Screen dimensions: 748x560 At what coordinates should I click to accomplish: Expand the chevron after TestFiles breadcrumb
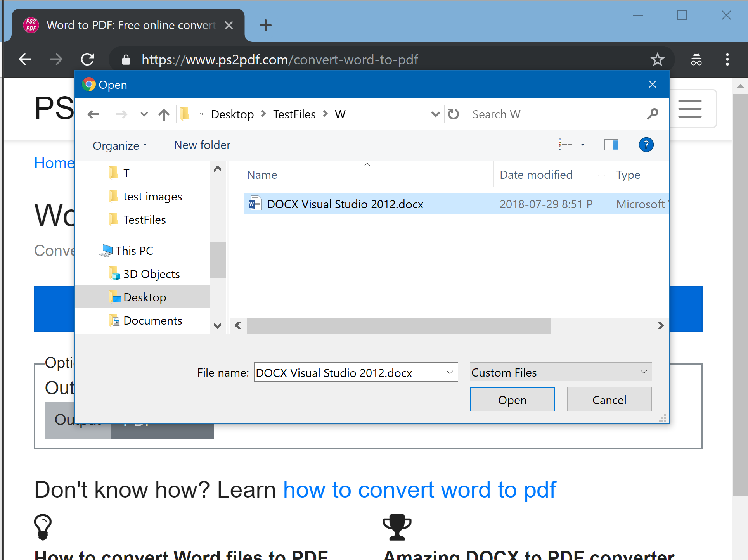325,114
